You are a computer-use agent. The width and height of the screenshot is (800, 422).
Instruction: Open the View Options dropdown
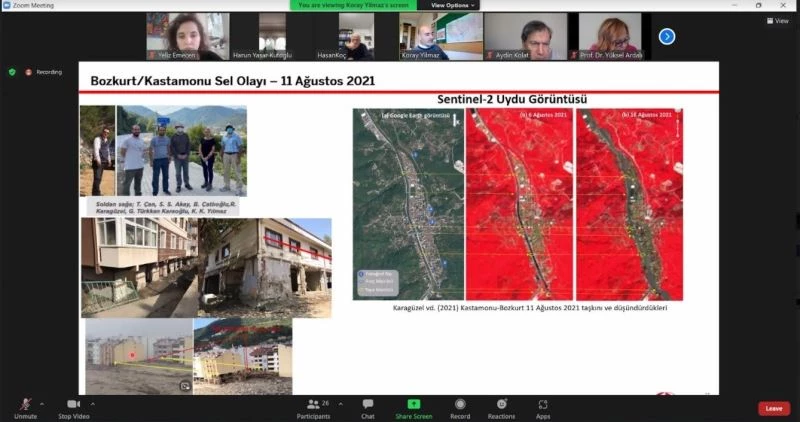449,5
